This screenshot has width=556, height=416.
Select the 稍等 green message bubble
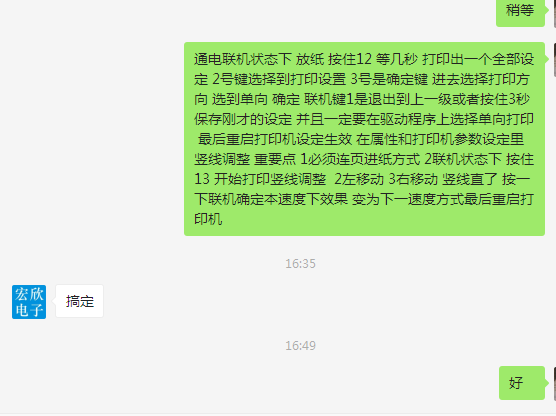520,11
